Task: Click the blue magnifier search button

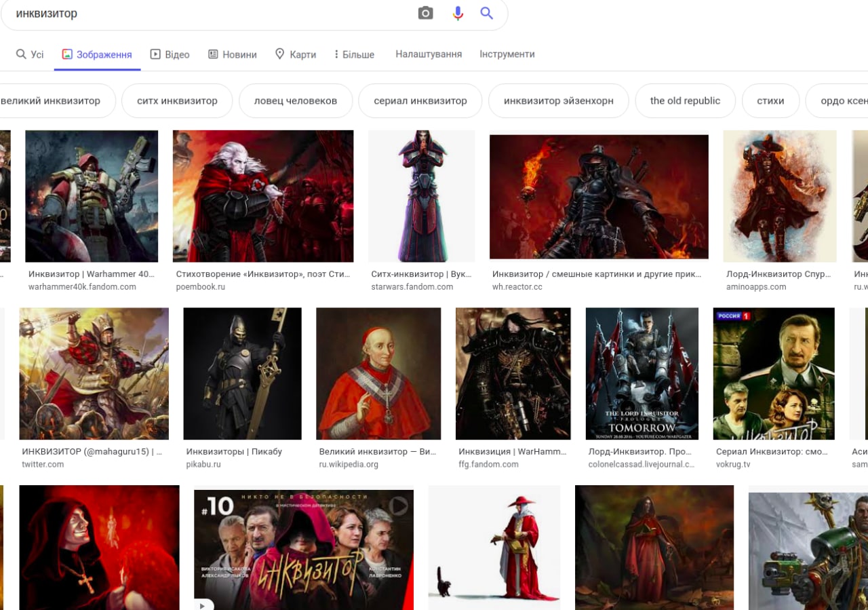Action: (486, 13)
